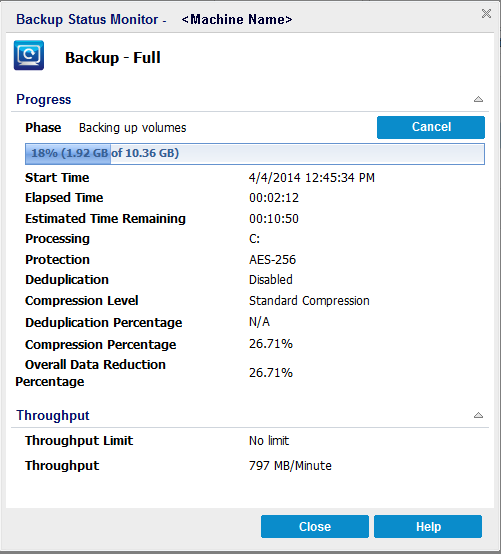Collapse the Throughput section arrow
This screenshot has width=501, height=554.
[x=478, y=415]
